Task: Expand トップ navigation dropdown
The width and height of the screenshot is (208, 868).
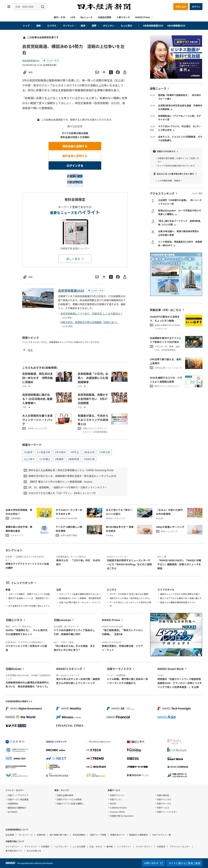Action: (x=28, y=26)
